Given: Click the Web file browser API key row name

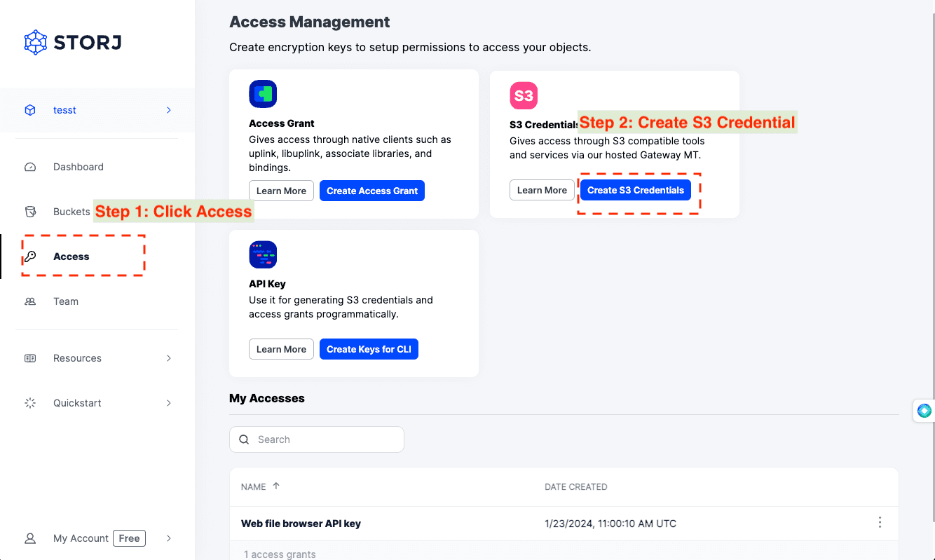Looking at the screenshot, I should [301, 524].
